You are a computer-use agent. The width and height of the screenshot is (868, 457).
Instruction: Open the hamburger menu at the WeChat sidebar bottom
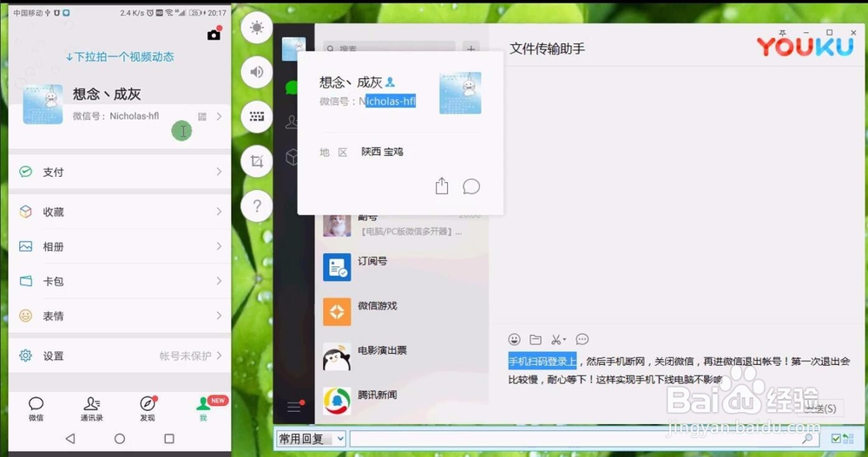click(x=294, y=408)
